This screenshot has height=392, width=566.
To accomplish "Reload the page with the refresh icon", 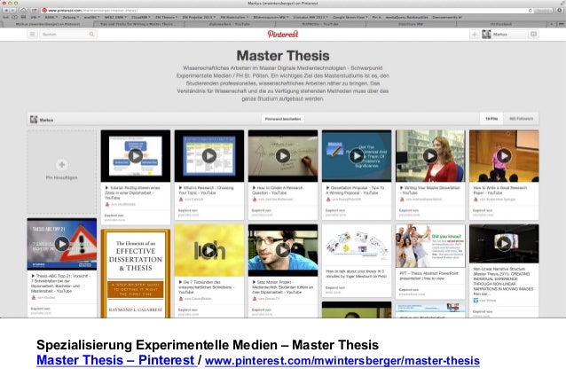I will tap(531, 11).
